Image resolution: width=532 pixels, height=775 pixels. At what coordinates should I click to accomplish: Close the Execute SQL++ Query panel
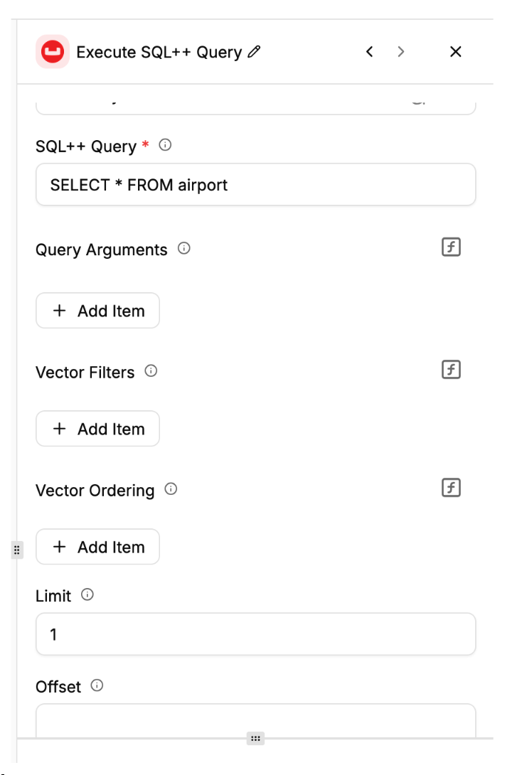coord(456,52)
